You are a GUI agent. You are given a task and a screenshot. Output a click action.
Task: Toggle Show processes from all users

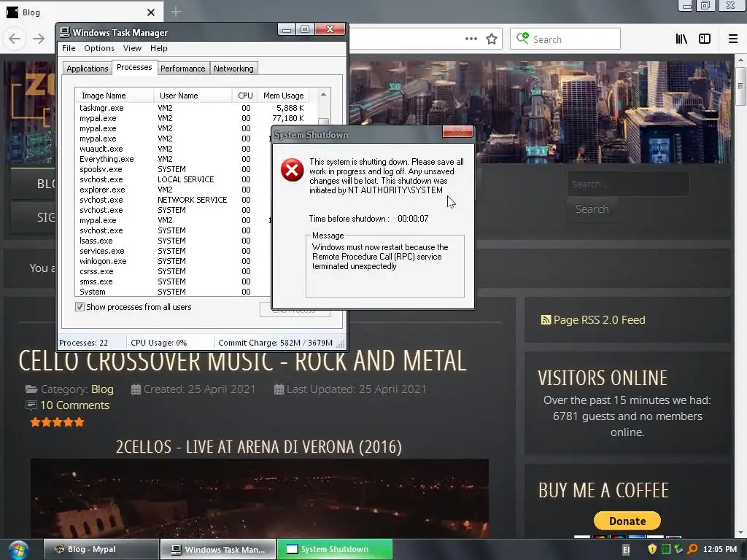(80, 307)
